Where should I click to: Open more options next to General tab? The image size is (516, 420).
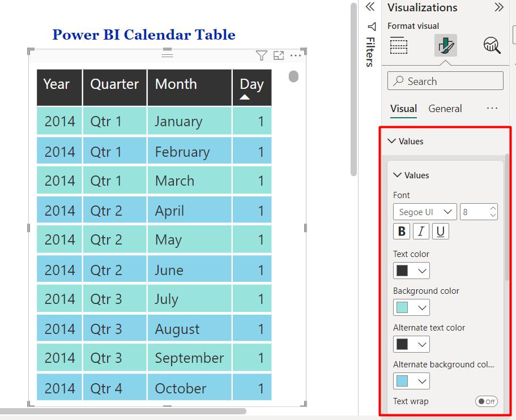pyautogui.click(x=492, y=108)
